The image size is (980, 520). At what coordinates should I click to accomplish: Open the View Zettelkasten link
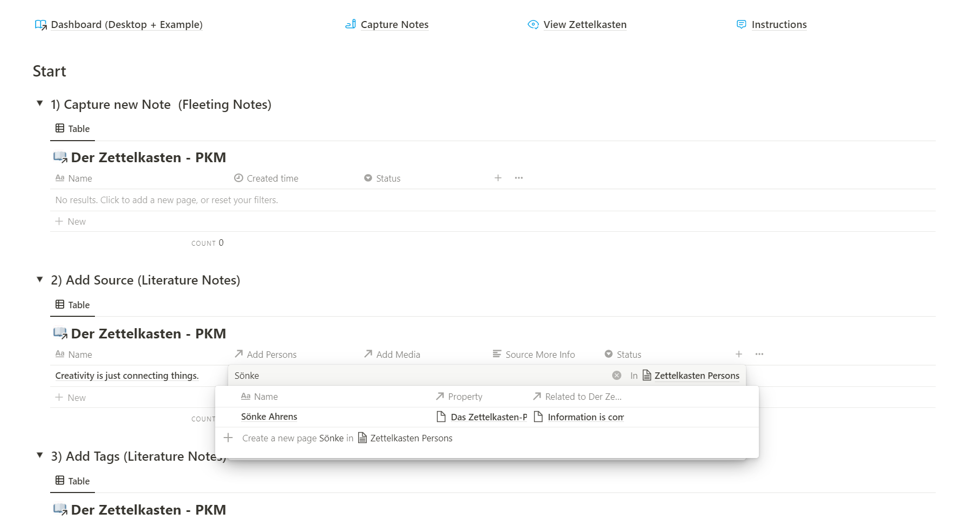(x=585, y=25)
